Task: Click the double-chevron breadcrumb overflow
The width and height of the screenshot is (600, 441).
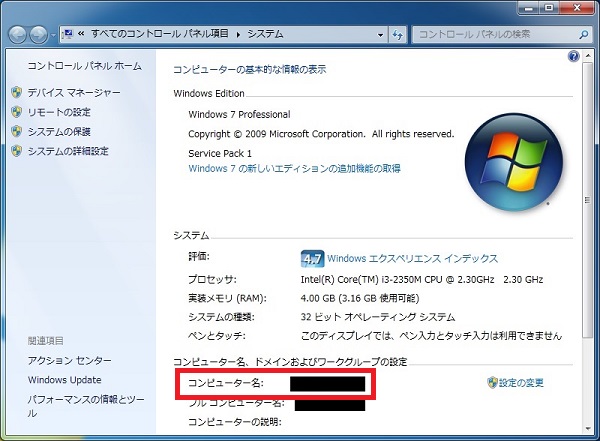Action: point(81,34)
